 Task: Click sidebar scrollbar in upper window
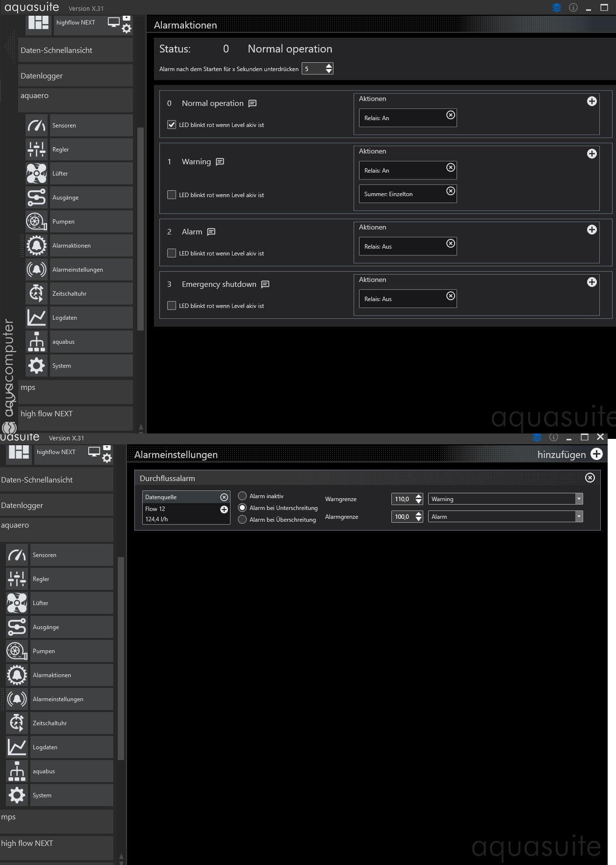click(141, 229)
